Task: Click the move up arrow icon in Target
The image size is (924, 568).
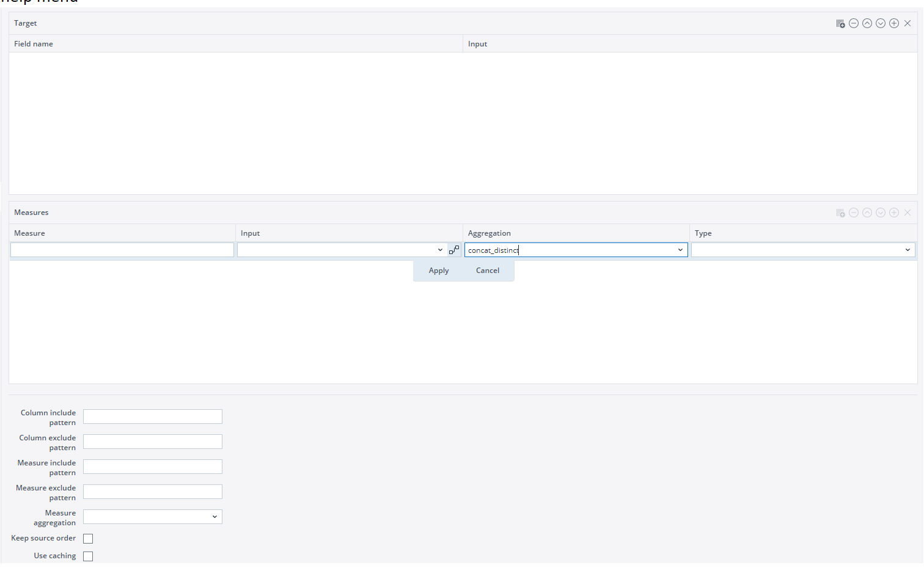Action: 867,23
